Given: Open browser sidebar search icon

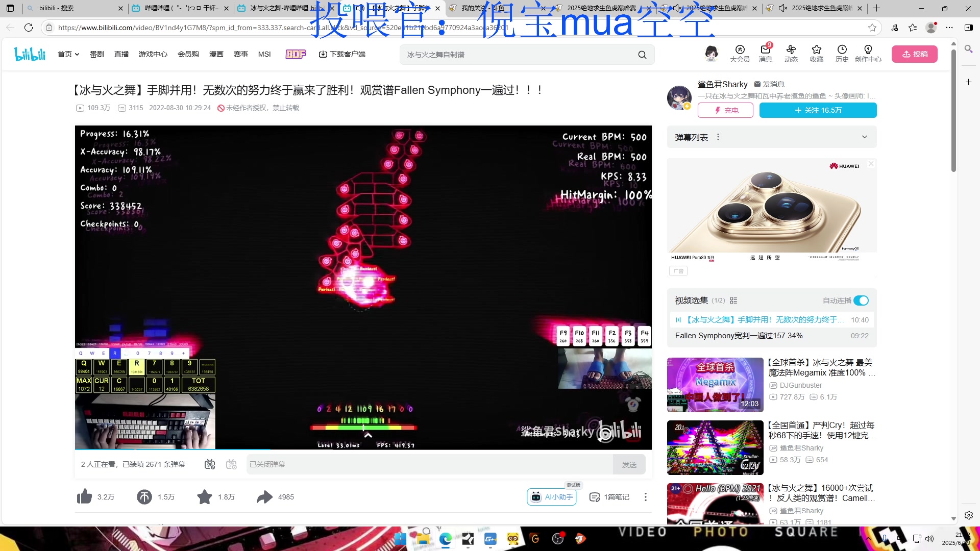Looking at the screenshot, I should [x=968, y=49].
